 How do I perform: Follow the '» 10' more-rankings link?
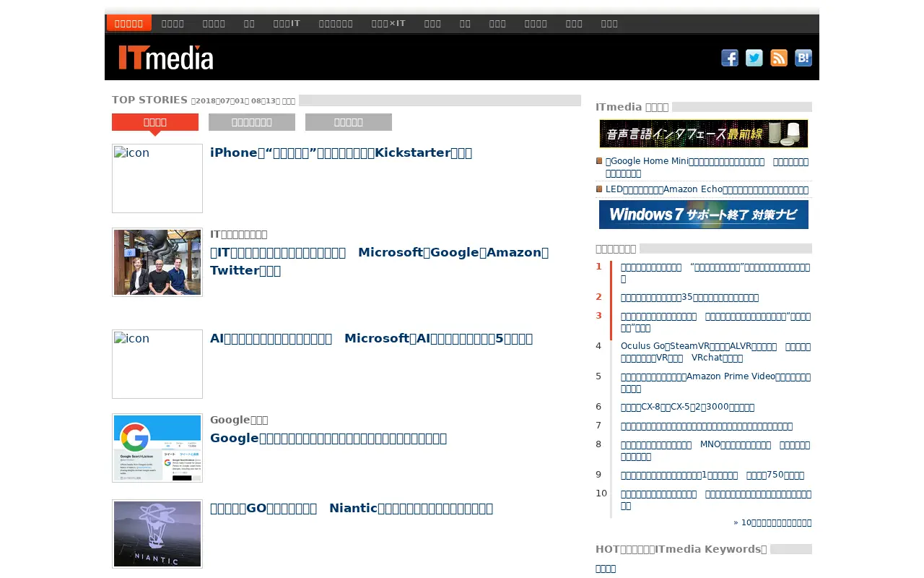coord(772,522)
